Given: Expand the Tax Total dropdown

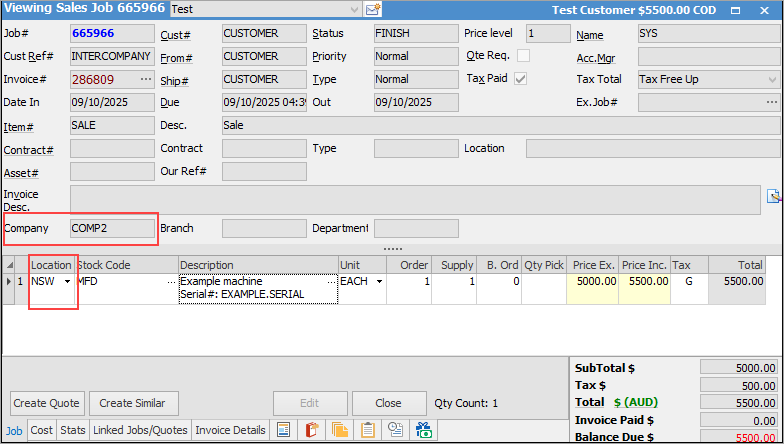Looking at the screenshot, I should [x=772, y=79].
